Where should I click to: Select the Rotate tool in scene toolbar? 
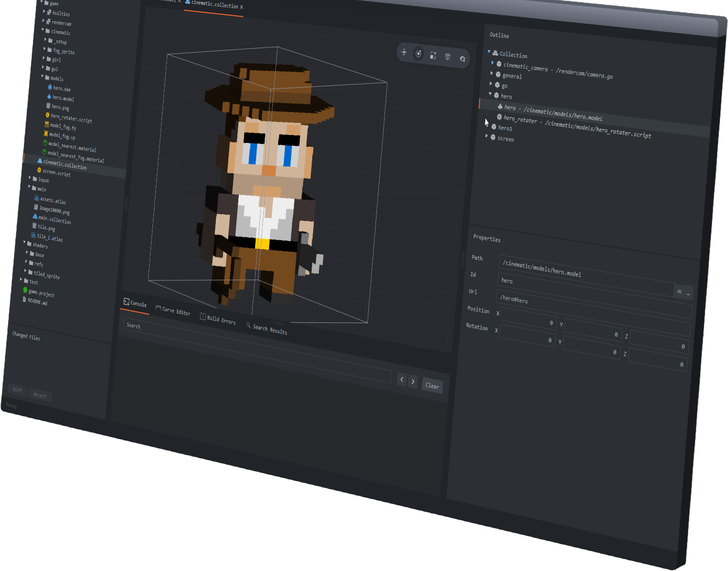point(419,53)
